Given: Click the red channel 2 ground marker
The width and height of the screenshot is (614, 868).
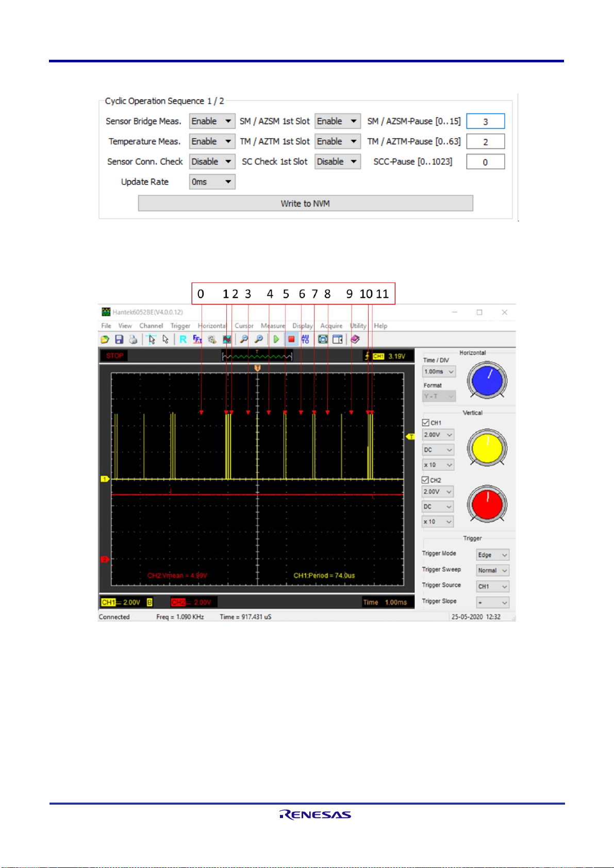Looking at the screenshot, I should [105, 559].
